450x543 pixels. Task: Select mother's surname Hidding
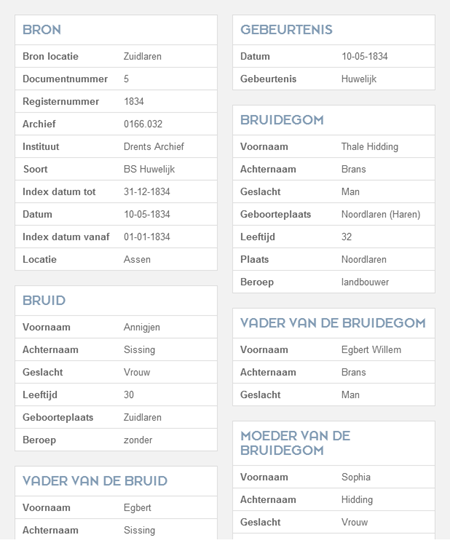(x=357, y=500)
